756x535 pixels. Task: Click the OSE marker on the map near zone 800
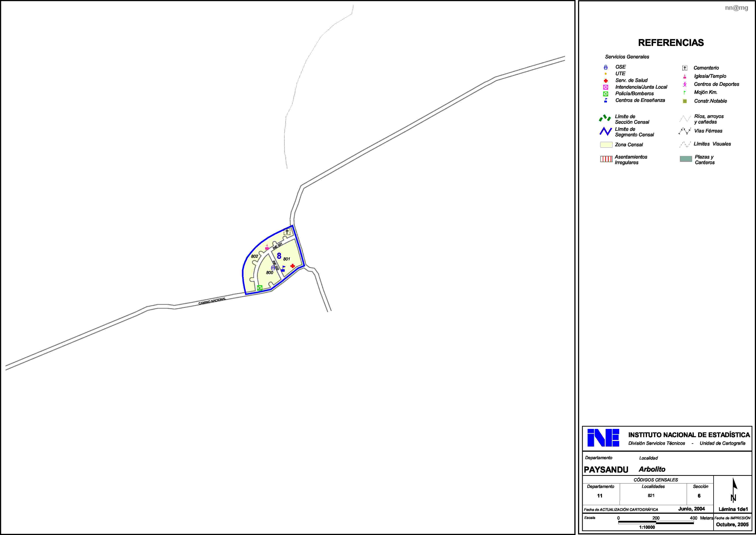pos(273,268)
